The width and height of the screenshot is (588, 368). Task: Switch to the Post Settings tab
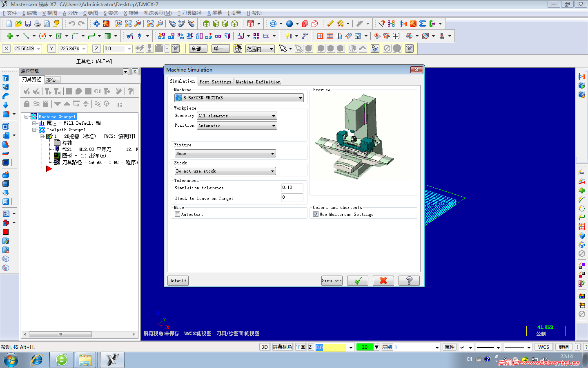pos(216,82)
